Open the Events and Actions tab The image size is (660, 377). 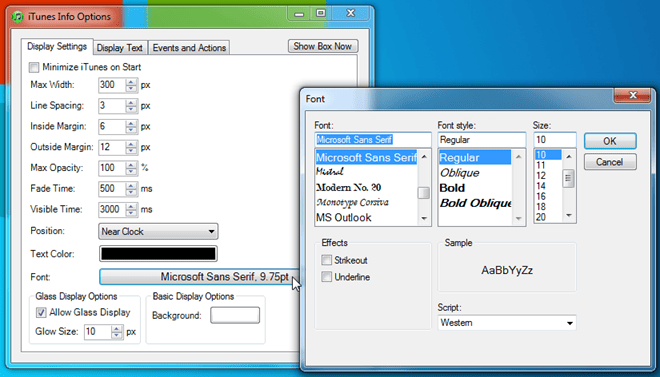(189, 48)
